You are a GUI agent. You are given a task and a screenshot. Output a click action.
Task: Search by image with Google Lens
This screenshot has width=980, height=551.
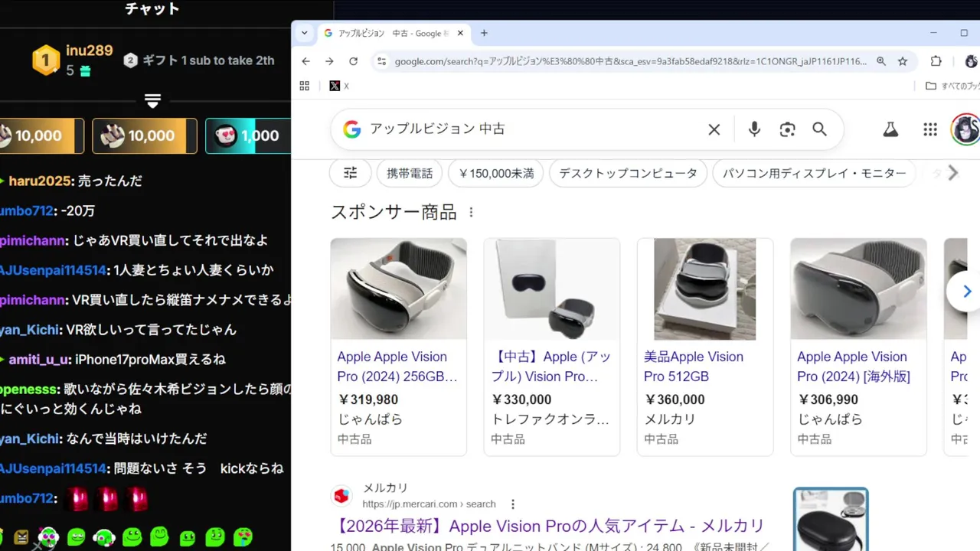tap(787, 129)
